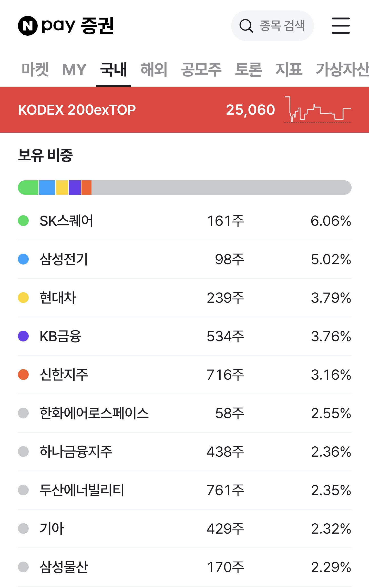369x588 pixels.
Task: Click the 종목 검색 search field
Action: point(272,26)
